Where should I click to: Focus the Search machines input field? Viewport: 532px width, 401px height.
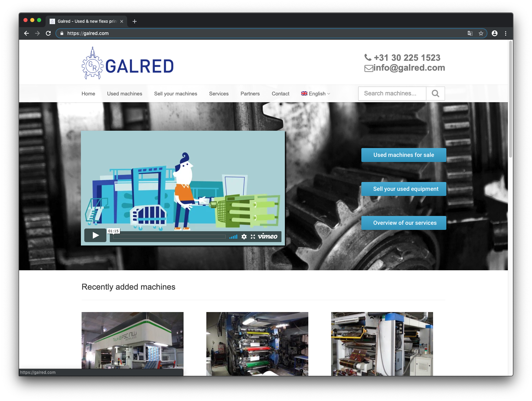click(x=392, y=93)
